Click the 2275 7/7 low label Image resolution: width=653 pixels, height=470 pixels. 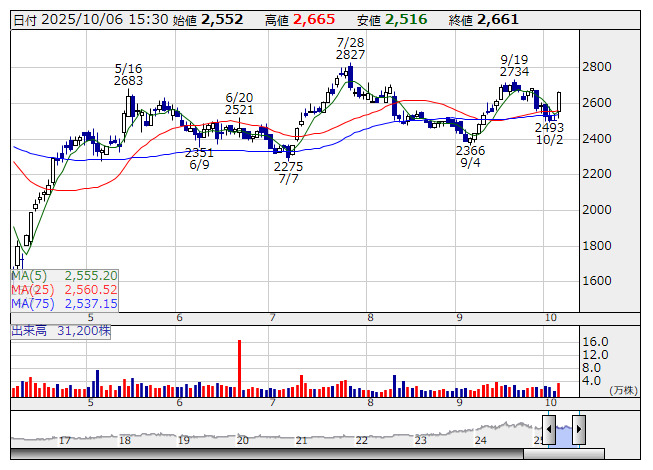point(288,173)
